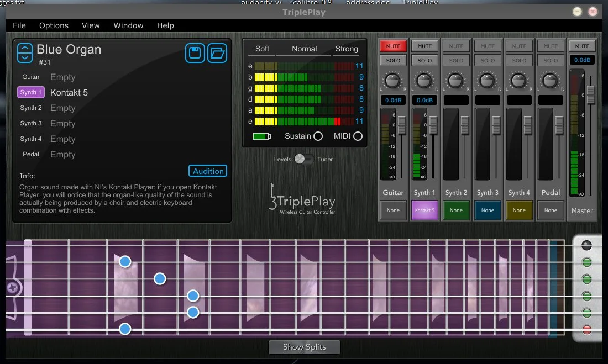608x364 pixels.
Task: Click the Pedal channel pan knob
Action: [x=550, y=81]
